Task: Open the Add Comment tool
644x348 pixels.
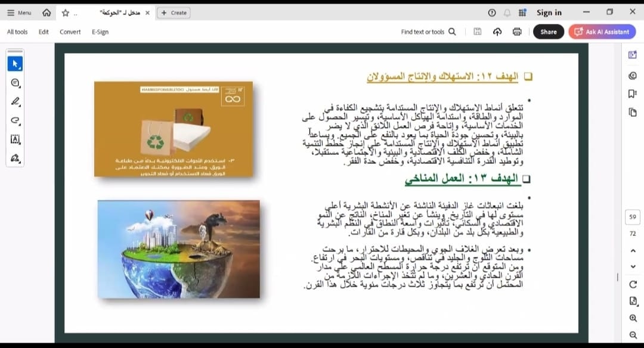Action: click(16, 83)
